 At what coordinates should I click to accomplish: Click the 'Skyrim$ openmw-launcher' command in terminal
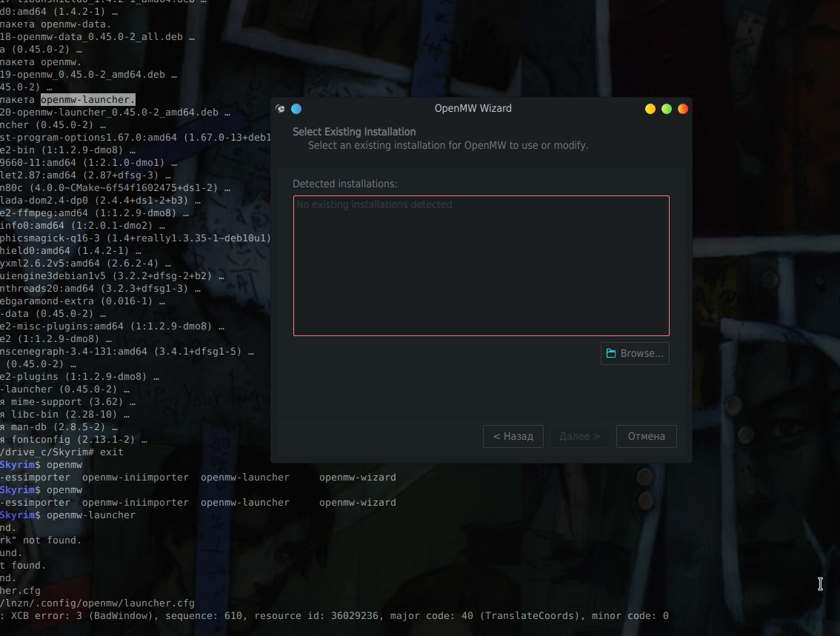[67, 515]
